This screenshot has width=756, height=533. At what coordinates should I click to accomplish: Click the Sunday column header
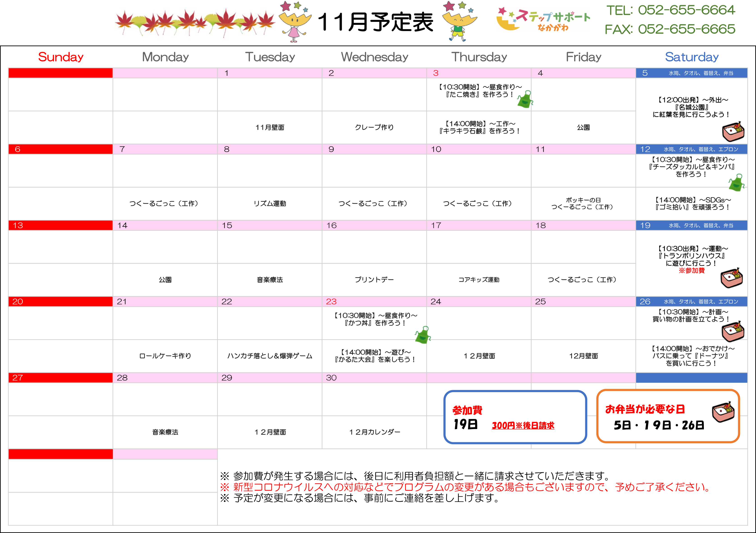tap(61, 57)
